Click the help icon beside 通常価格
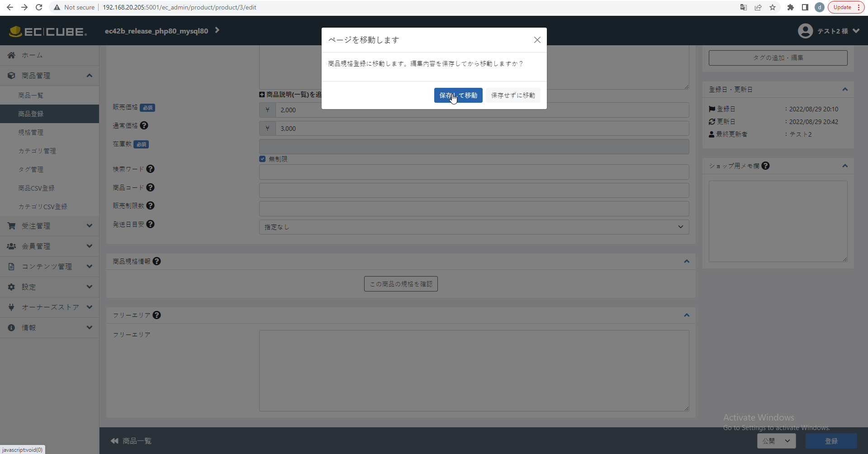 pyautogui.click(x=144, y=125)
